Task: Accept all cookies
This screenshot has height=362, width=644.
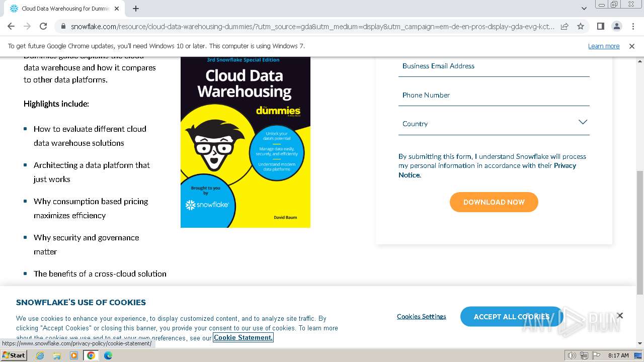Action: click(x=511, y=317)
